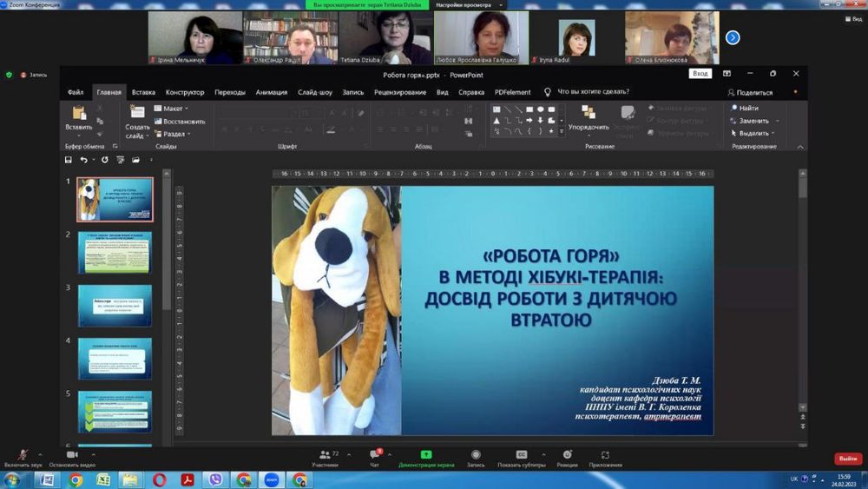Switch to the Вставка ribbon tab

tap(143, 92)
